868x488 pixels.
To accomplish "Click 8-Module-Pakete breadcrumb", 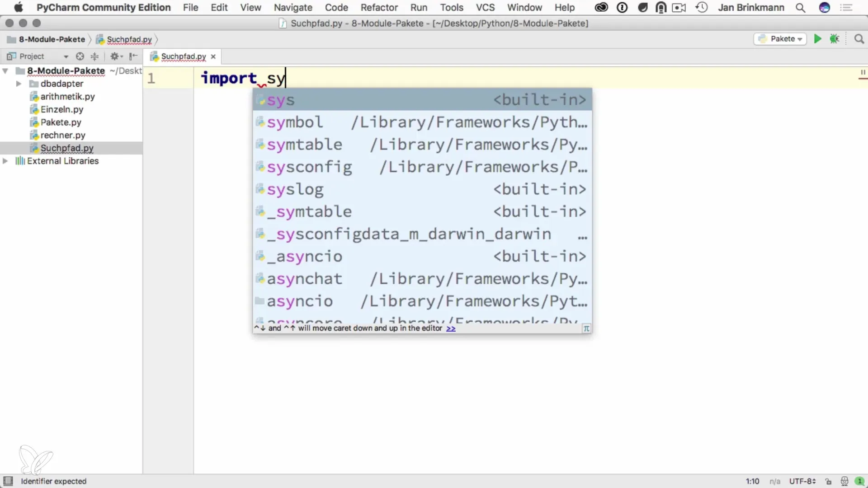I will pyautogui.click(x=47, y=39).
